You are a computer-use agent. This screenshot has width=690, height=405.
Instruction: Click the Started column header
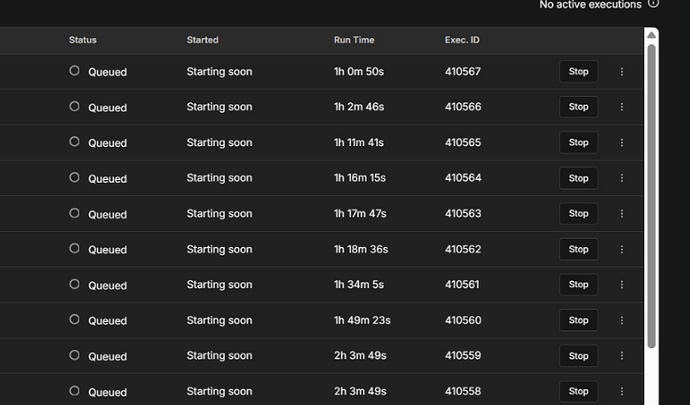(202, 40)
